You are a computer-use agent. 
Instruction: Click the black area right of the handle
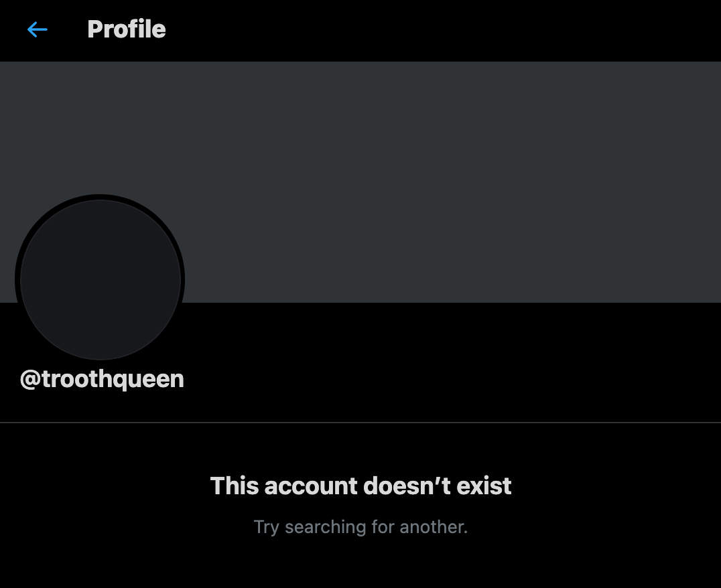point(450,379)
